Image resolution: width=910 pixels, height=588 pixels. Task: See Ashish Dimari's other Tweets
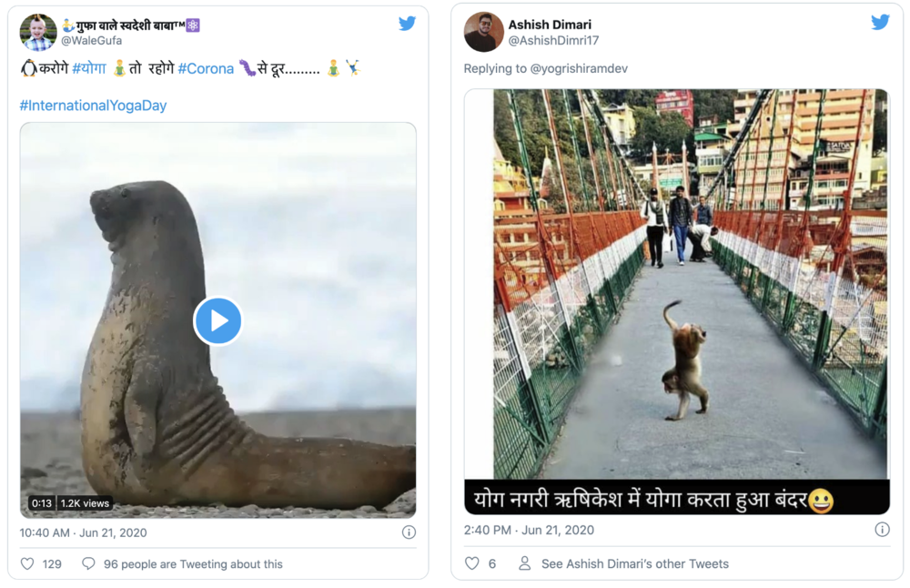tap(634, 564)
